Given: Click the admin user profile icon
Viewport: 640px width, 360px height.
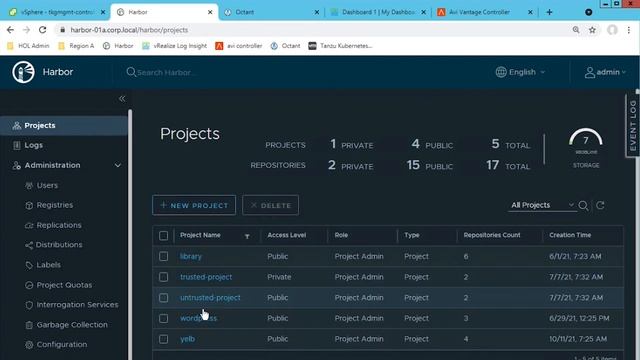Looking at the screenshot, I should pyautogui.click(x=589, y=73).
